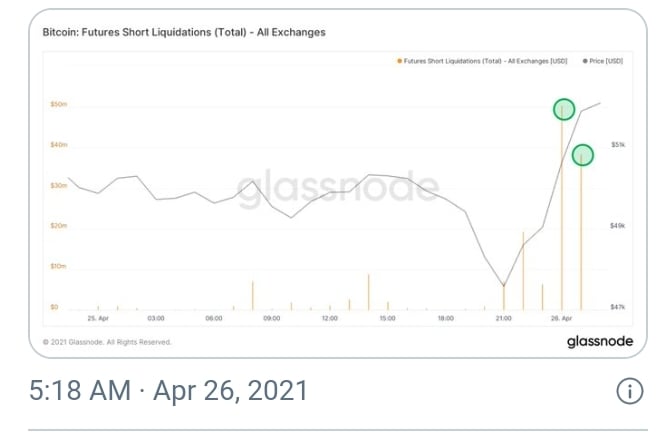The height and width of the screenshot is (432, 670).
Task: Select the 25. Apr label on the time axis
Action: pos(97,318)
